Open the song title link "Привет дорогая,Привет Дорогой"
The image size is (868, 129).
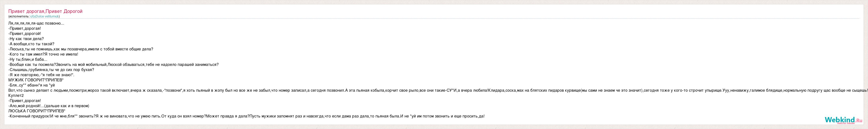click(x=45, y=11)
